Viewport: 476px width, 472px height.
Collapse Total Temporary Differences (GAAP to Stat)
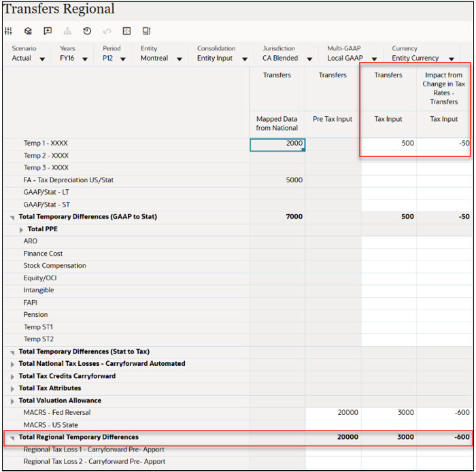point(12,218)
